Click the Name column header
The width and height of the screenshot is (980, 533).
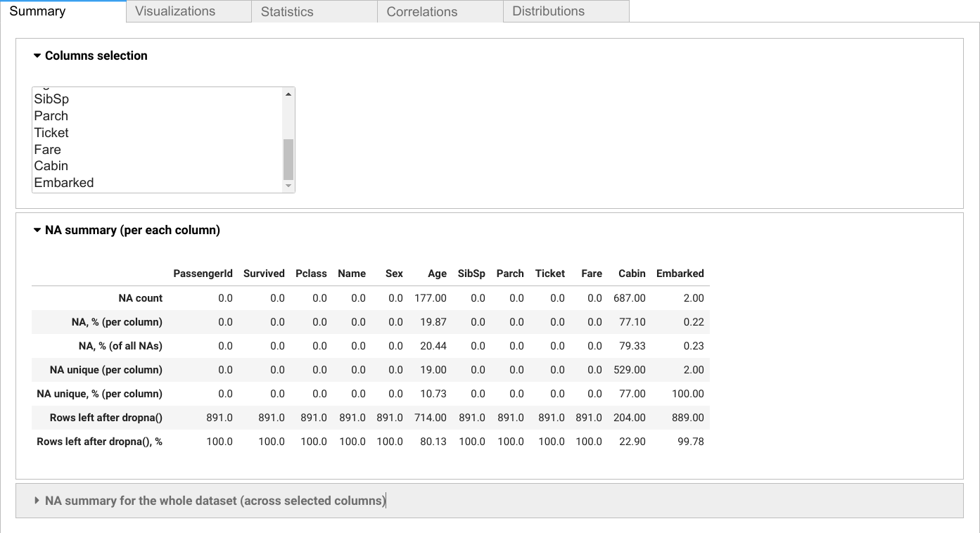352,274
